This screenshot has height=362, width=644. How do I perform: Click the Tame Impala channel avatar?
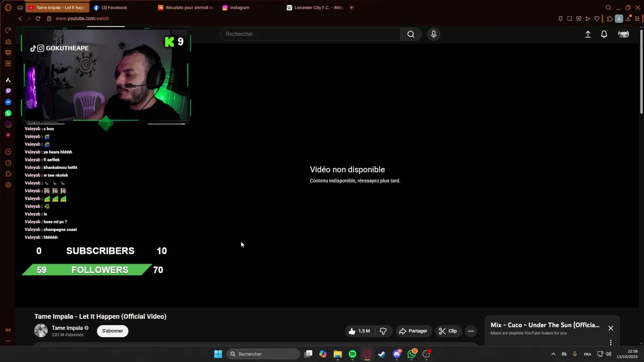[x=41, y=331]
